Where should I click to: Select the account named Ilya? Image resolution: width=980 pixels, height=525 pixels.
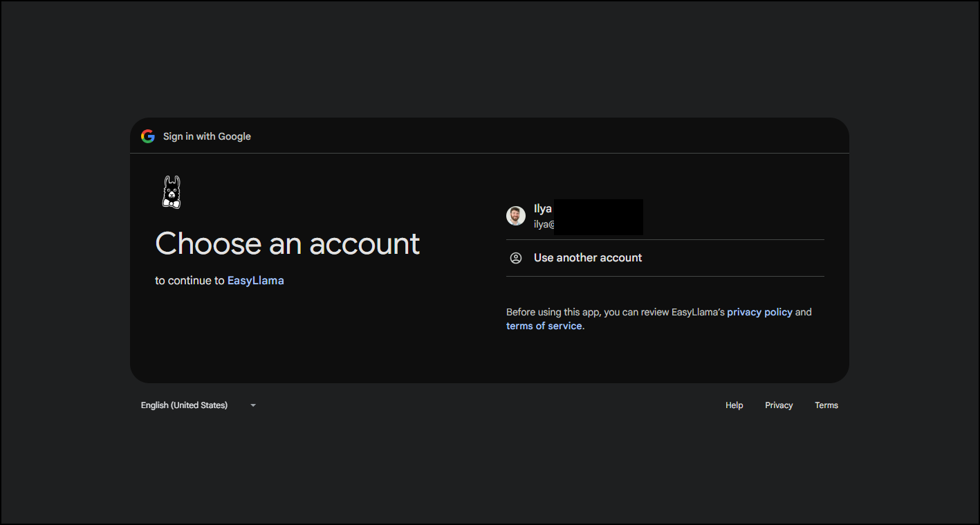click(x=543, y=209)
